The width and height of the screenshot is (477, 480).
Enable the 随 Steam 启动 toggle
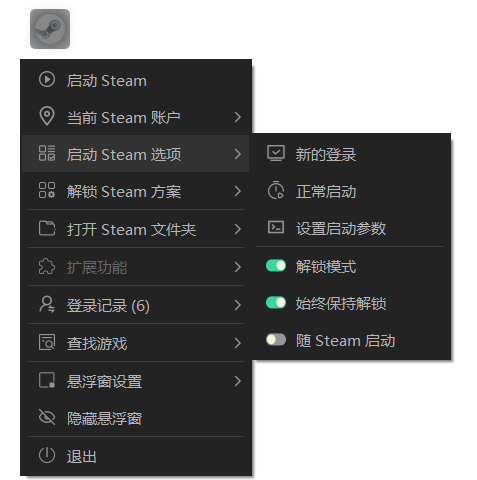coord(276,340)
